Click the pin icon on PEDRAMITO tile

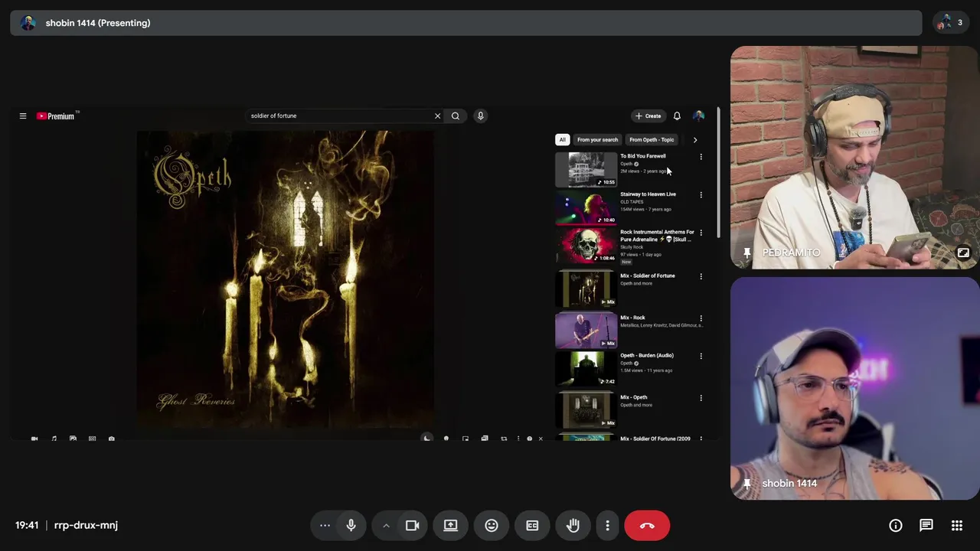[x=747, y=253]
